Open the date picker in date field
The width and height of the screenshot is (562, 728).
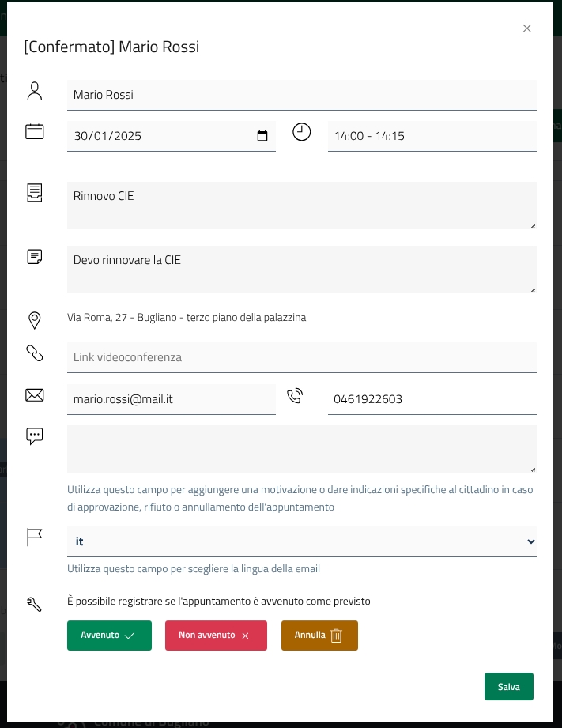(x=262, y=136)
